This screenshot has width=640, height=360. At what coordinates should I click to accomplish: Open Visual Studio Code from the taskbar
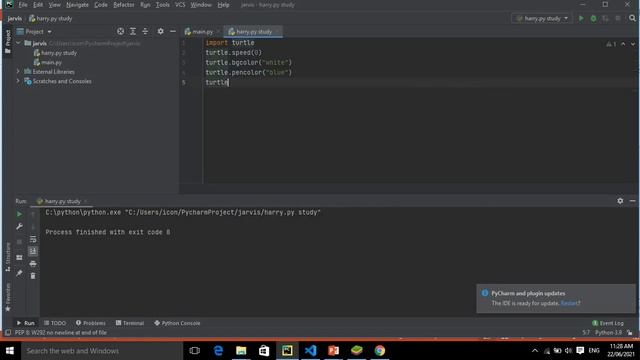tap(311, 351)
